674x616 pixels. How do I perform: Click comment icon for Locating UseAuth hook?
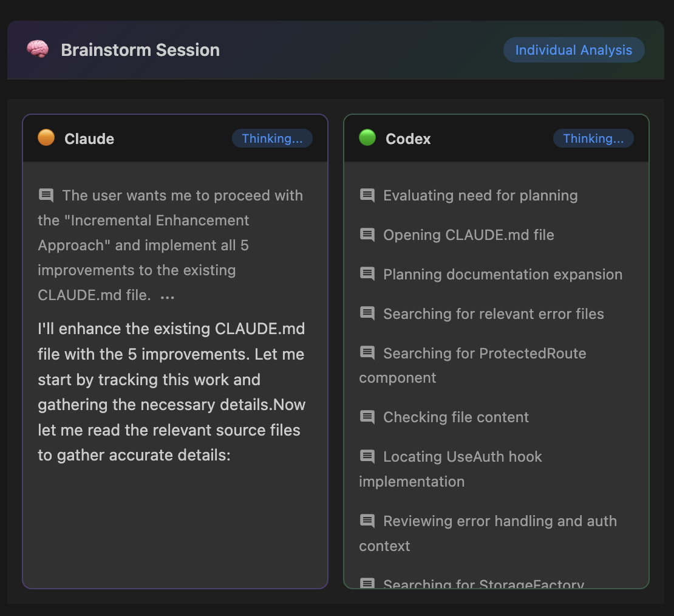367,456
